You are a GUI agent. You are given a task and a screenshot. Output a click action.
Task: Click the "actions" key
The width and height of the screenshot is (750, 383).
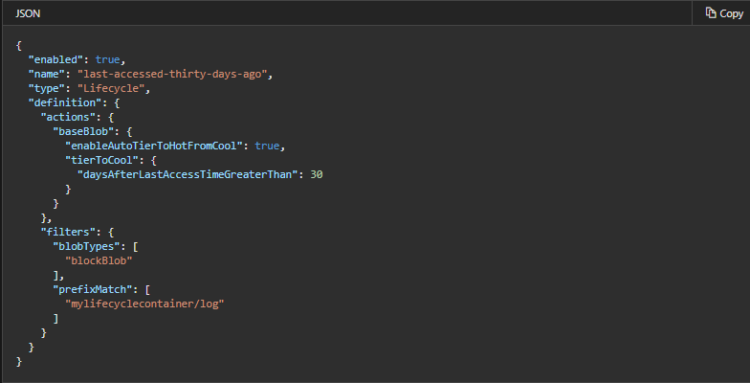pos(68,117)
